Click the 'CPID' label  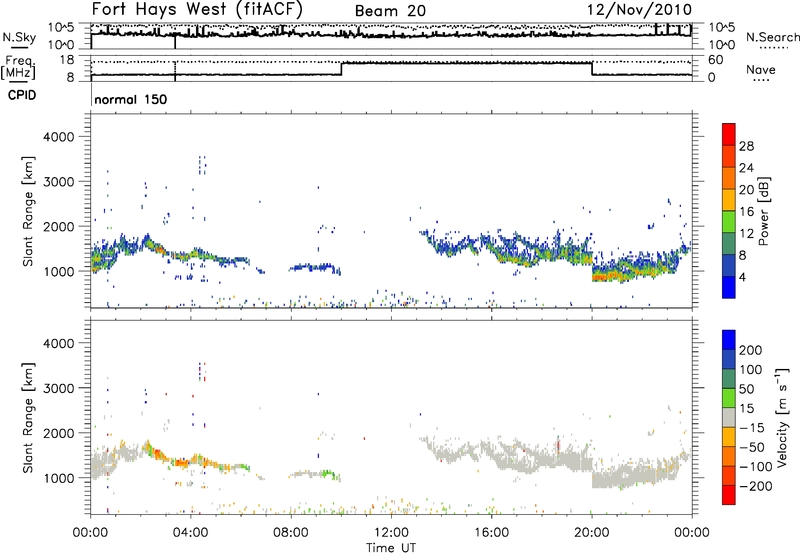tap(22, 95)
